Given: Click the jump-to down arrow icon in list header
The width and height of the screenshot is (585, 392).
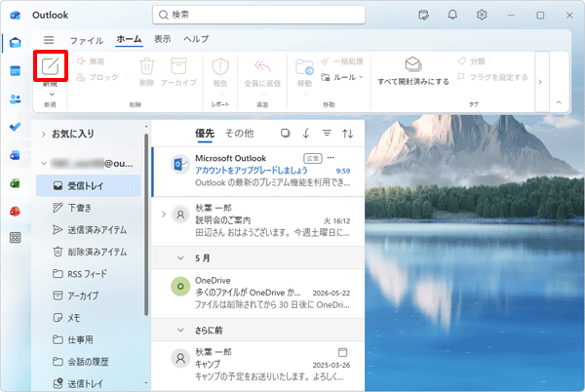Looking at the screenshot, I should pyautogui.click(x=306, y=134).
